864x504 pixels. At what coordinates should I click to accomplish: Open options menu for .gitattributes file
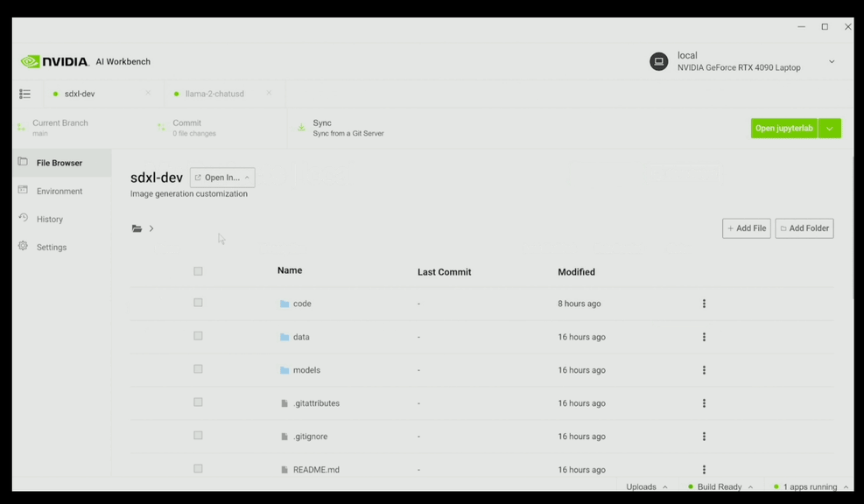point(704,403)
